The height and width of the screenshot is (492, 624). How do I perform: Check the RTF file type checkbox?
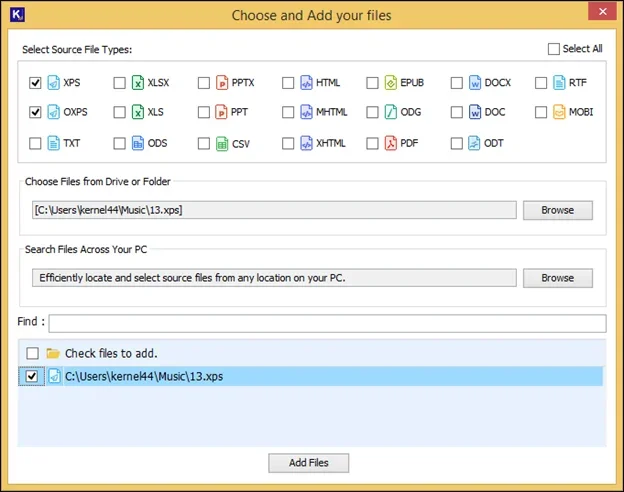541,83
